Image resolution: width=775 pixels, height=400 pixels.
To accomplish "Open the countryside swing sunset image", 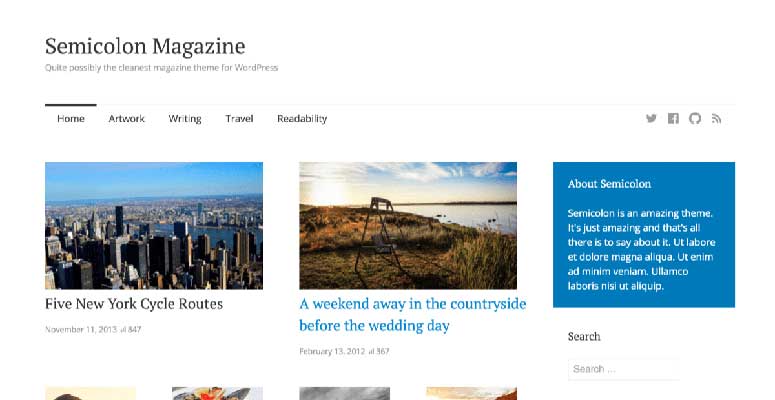I will [x=408, y=225].
